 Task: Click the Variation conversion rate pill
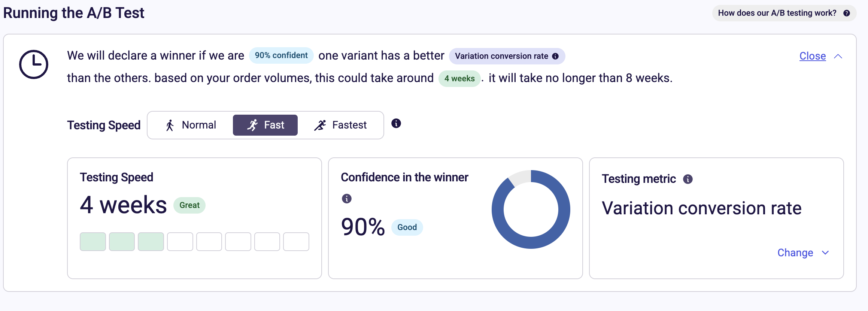click(502, 56)
